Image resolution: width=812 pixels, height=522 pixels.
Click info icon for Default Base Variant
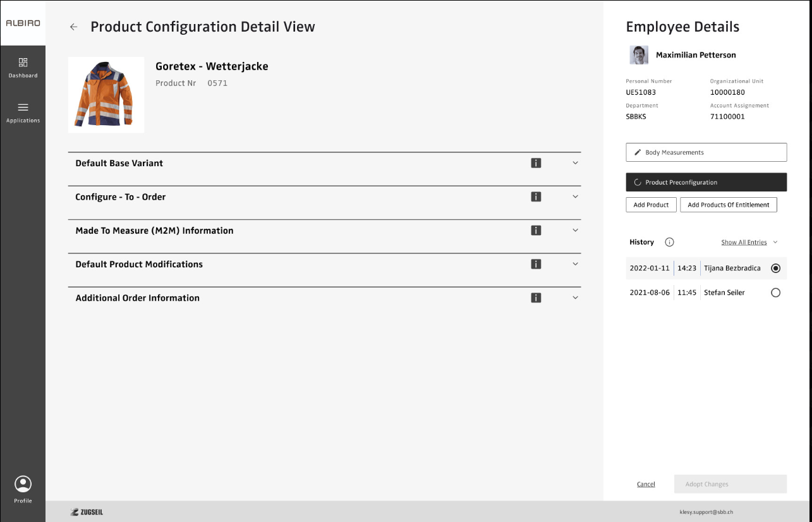pyautogui.click(x=536, y=163)
